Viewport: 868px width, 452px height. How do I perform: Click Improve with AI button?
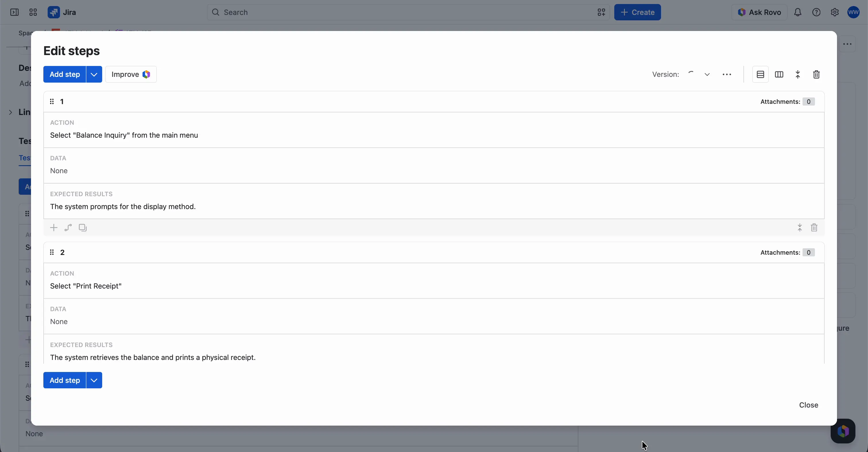click(131, 74)
